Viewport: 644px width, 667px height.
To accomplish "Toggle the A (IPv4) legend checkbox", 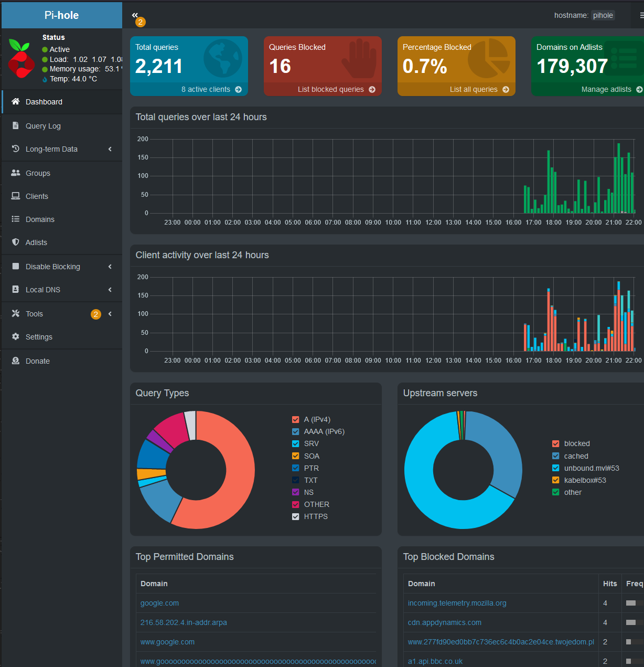I will pos(296,419).
